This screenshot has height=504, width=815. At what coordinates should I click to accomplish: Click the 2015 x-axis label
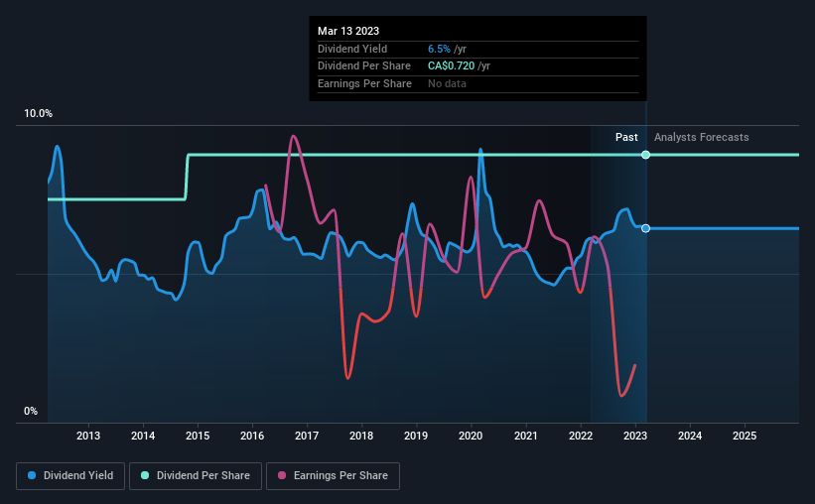coord(198,436)
